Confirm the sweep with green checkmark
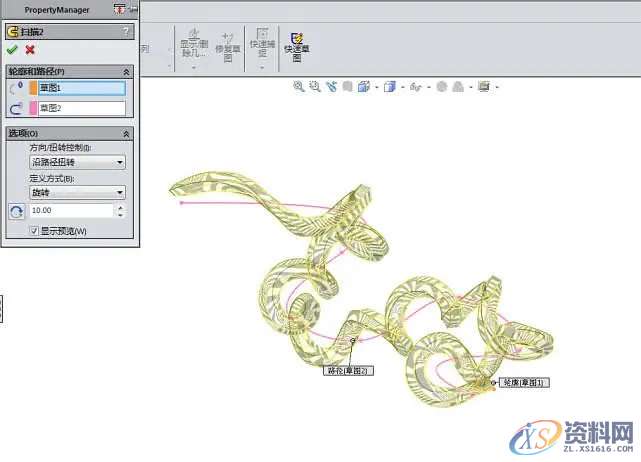This screenshot has height=462, width=641. pos(12,50)
